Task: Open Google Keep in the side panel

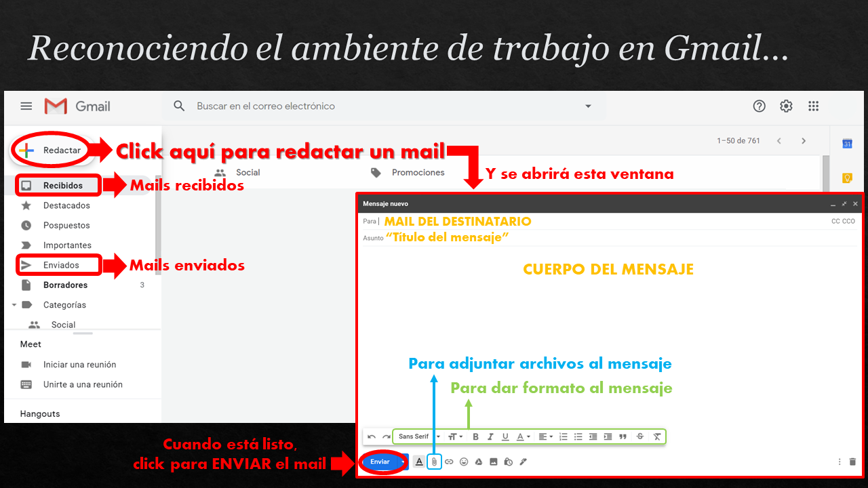Action: coord(847,178)
